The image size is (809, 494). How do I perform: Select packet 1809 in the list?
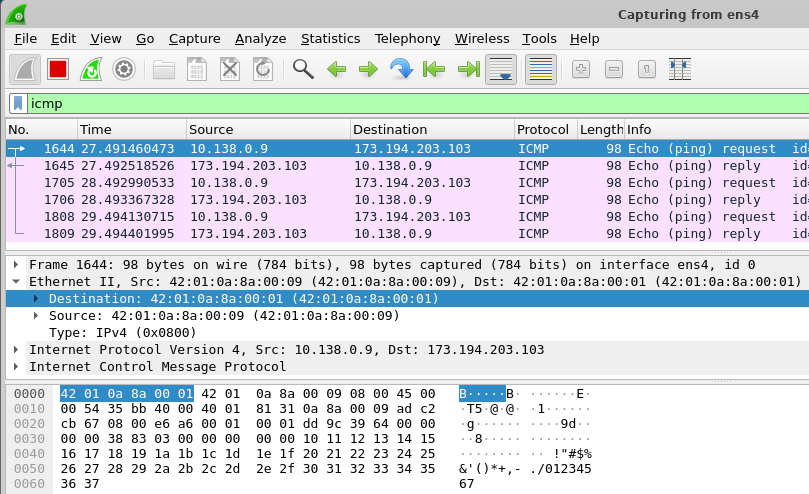tap(408, 234)
